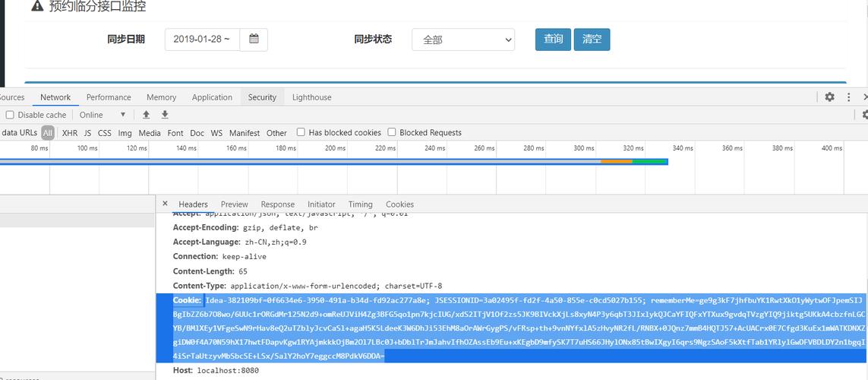
Task: Filter requests by Media
Action: point(150,133)
